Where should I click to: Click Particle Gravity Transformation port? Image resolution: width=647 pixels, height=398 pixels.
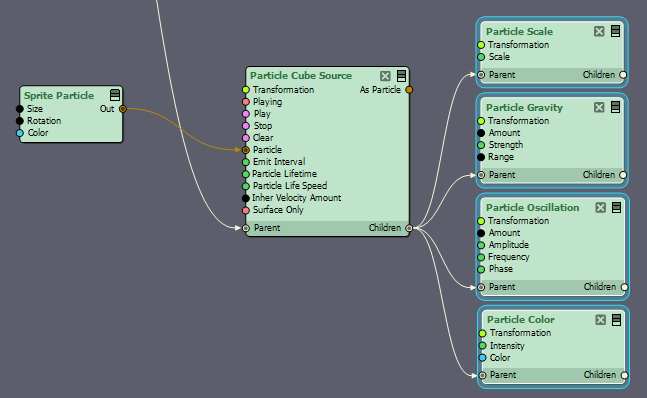[481, 121]
